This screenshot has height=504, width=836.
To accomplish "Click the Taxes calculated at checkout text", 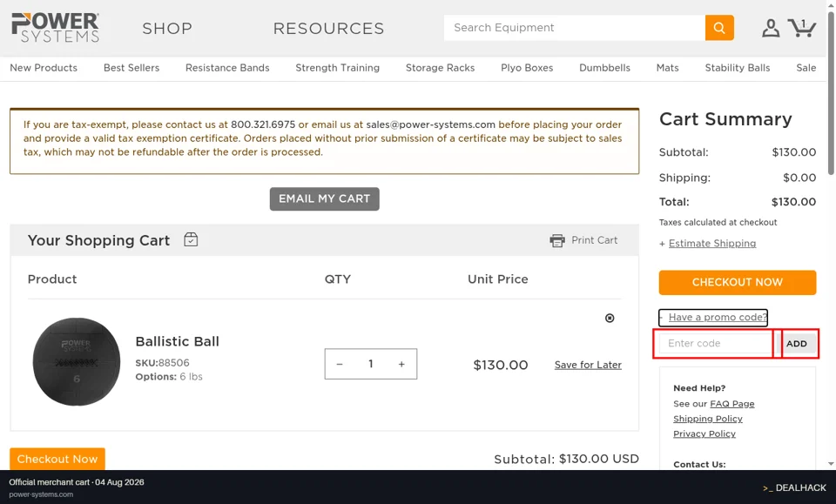I will pos(718,222).
